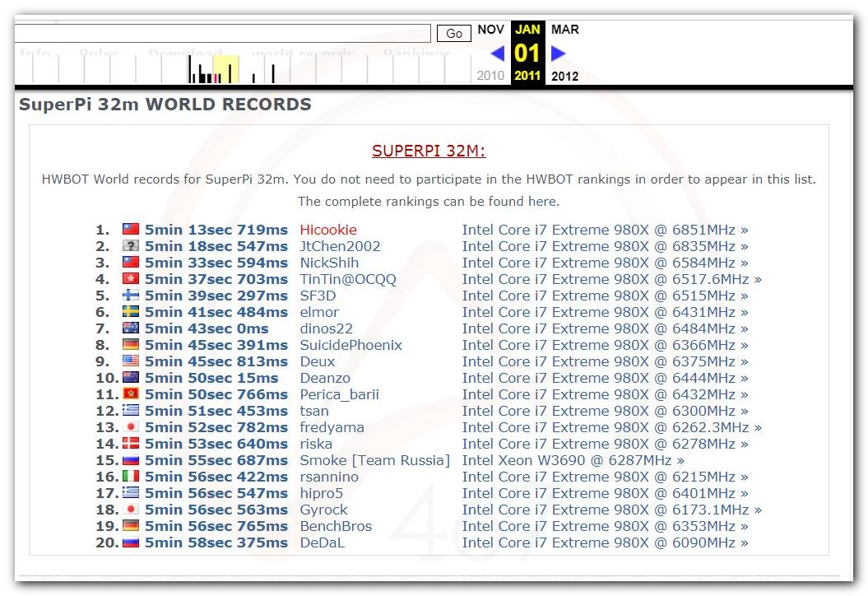Click the flag next to NickShih
This screenshot has width=868, height=596.
point(131,262)
